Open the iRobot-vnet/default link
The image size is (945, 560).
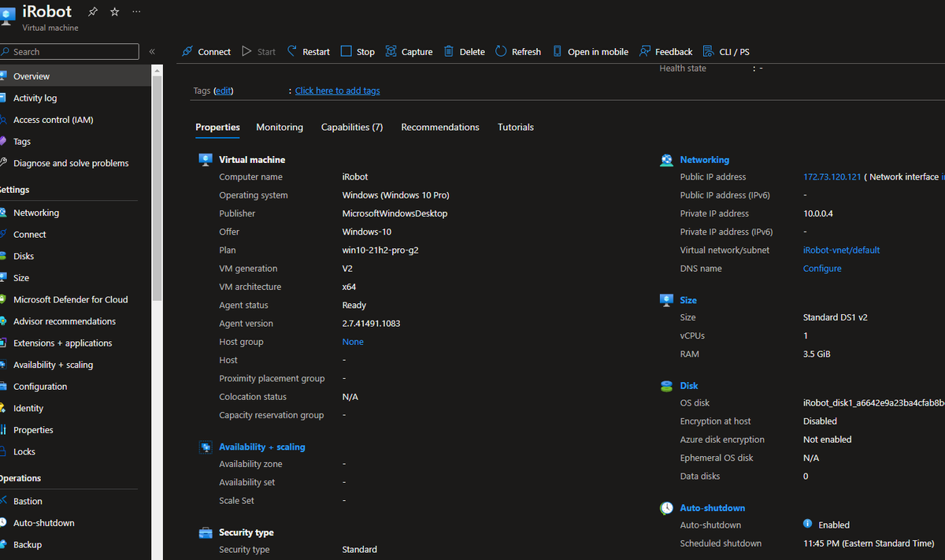pos(842,250)
